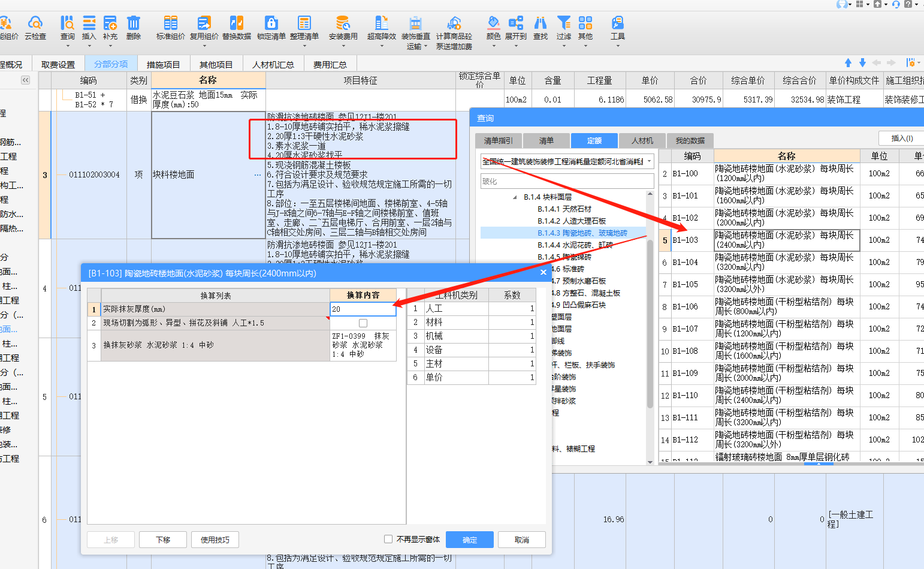Click the 替换数据 replace data icon
The width and height of the screenshot is (924, 569).
tap(237, 28)
